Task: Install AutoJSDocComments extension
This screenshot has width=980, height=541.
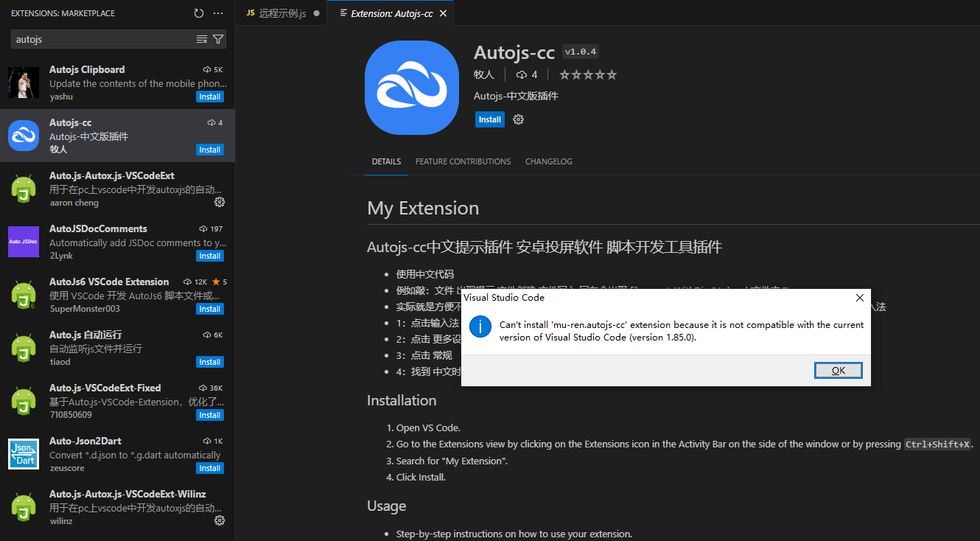Action: tap(210, 256)
